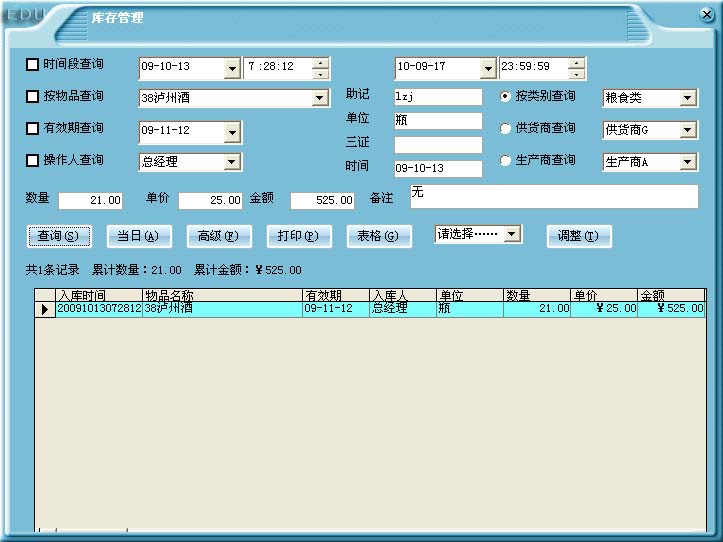Select cell 20091013072812 in table

(99, 309)
